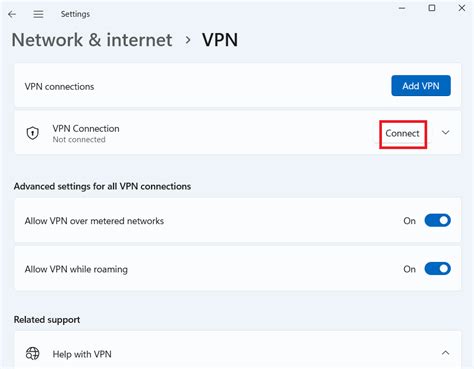
Task: Click Allow VPN over metered networks label
Action: click(x=94, y=221)
